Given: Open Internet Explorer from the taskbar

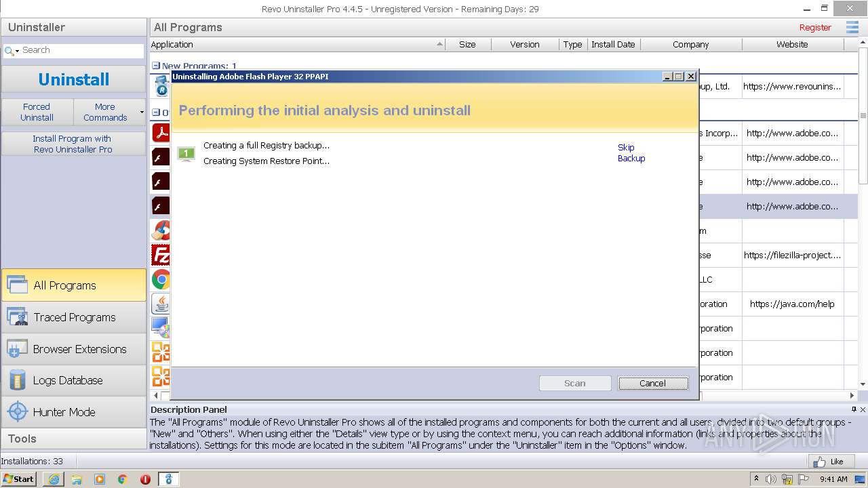Looking at the screenshot, I should (x=54, y=479).
